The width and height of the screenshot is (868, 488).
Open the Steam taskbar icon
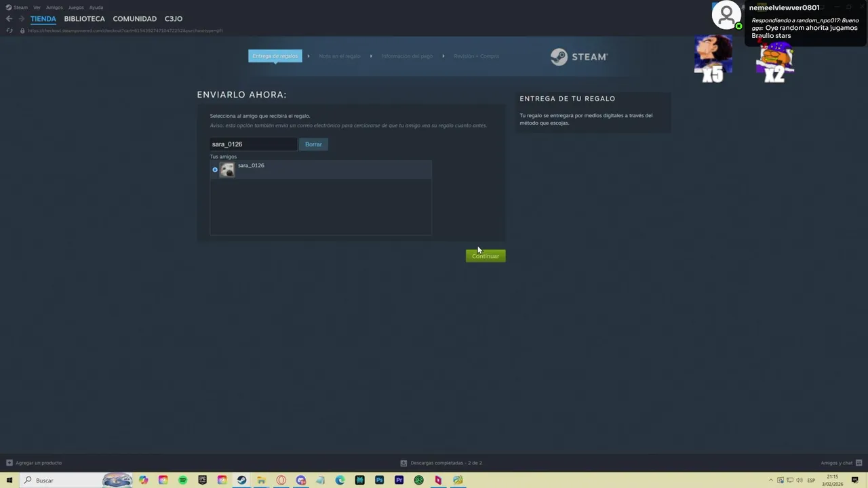[241, 480]
